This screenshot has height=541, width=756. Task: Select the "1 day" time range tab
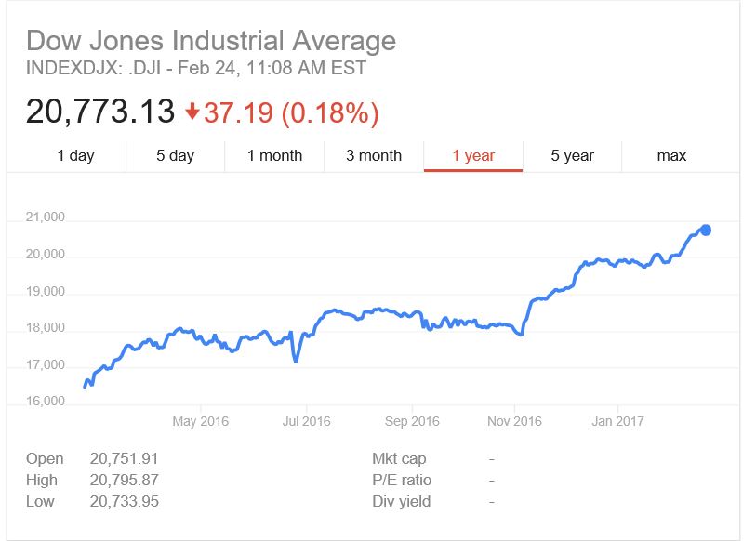78,155
